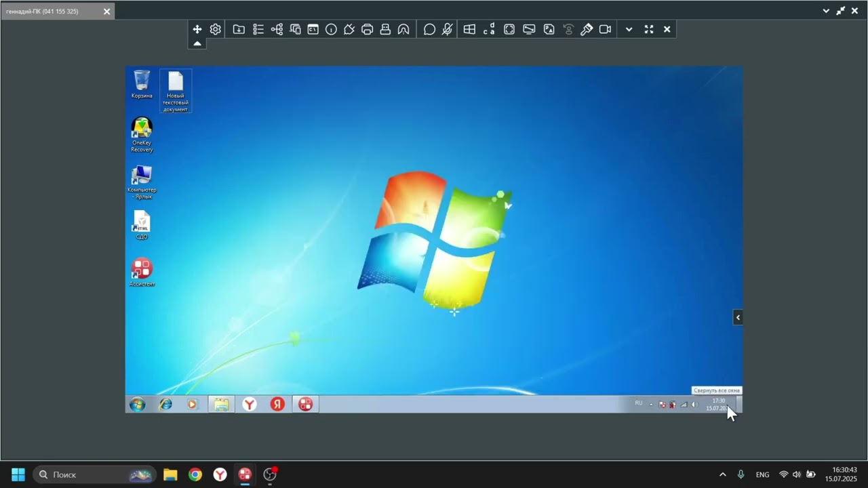The width and height of the screenshot is (868, 488).
Task: Expand side panel arrow on right edge
Action: pyautogui.click(x=738, y=317)
